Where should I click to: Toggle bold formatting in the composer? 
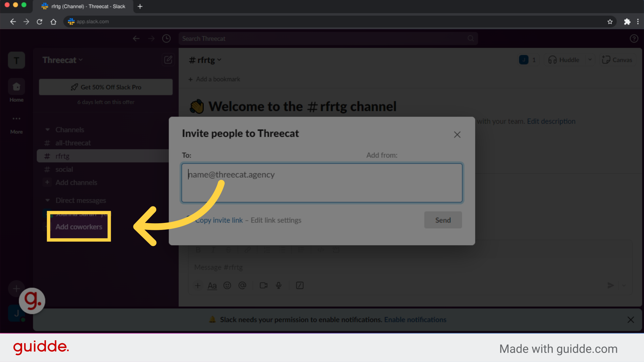coord(198,250)
